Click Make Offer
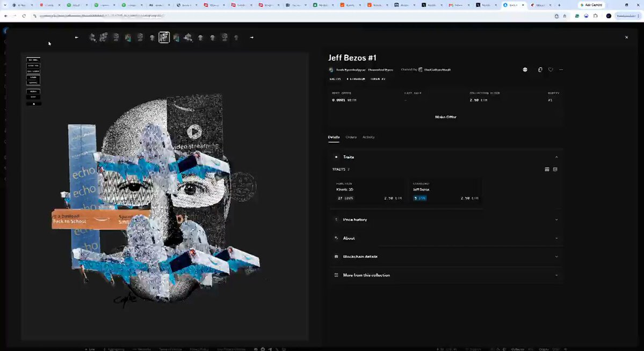This screenshot has width=644, height=351. click(446, 117)
